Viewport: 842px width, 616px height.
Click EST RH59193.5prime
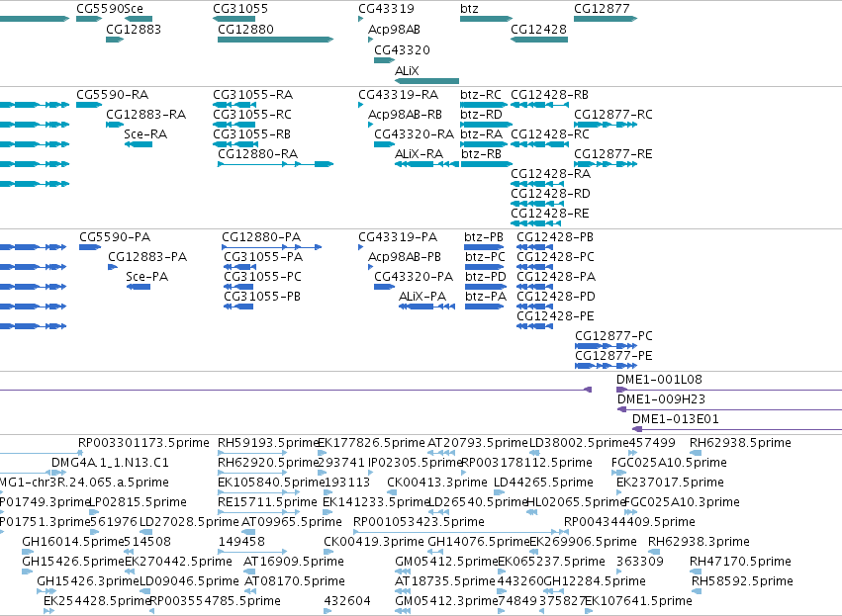268,443
